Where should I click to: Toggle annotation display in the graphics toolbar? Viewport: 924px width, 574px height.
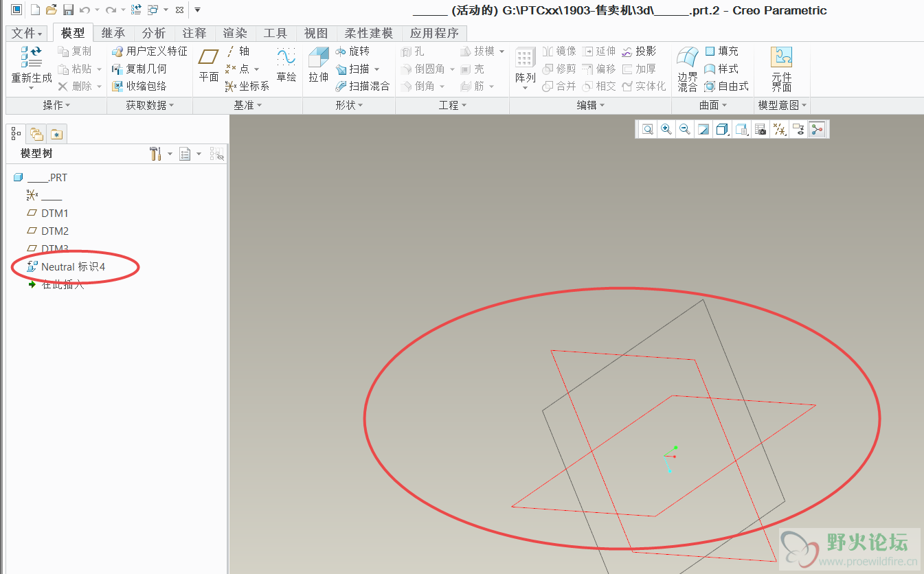[x=798, y=129]
